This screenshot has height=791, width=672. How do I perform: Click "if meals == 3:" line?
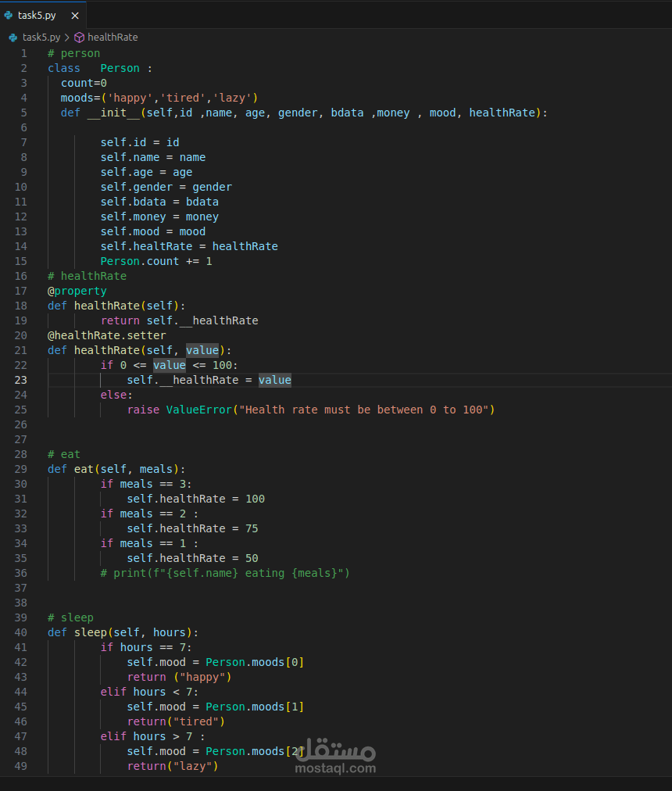[146, 484]
